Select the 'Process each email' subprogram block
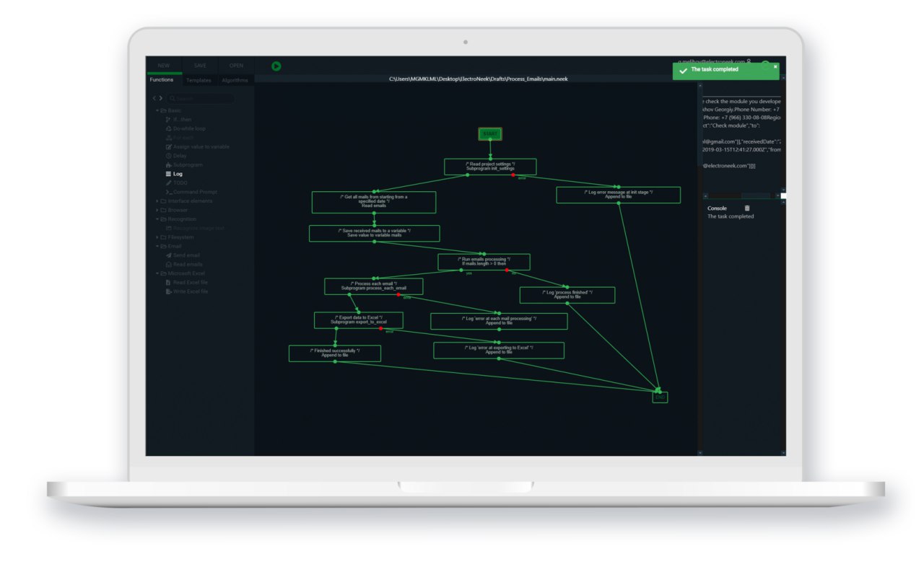 373,286
